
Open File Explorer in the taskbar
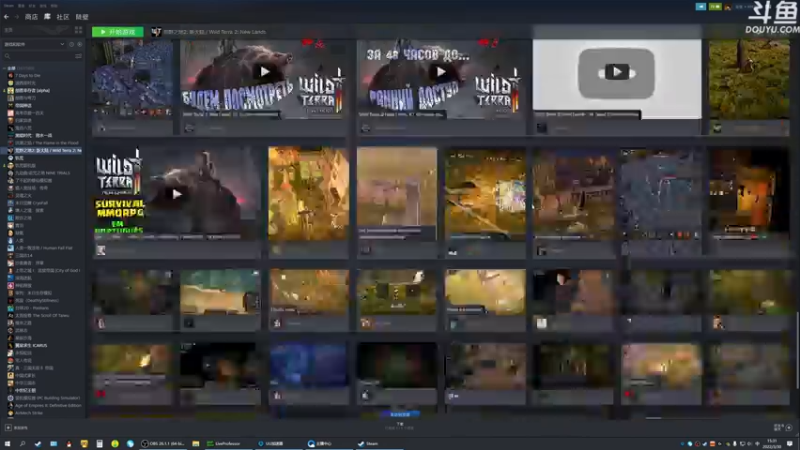pyautogui.click(x=195, y=444)
